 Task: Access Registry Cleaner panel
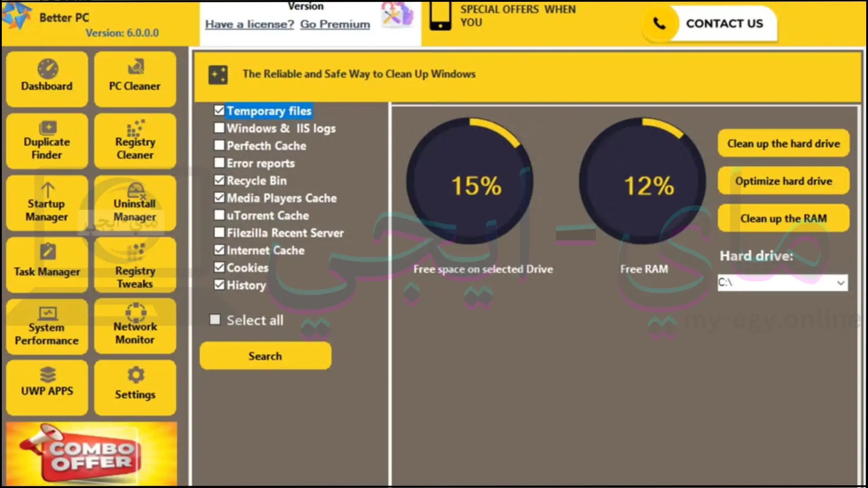(135, 141)
